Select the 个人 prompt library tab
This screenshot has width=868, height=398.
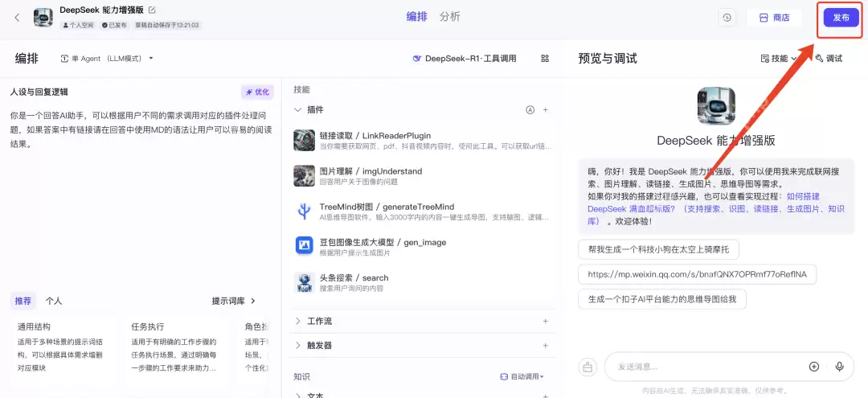click(53, 302)
